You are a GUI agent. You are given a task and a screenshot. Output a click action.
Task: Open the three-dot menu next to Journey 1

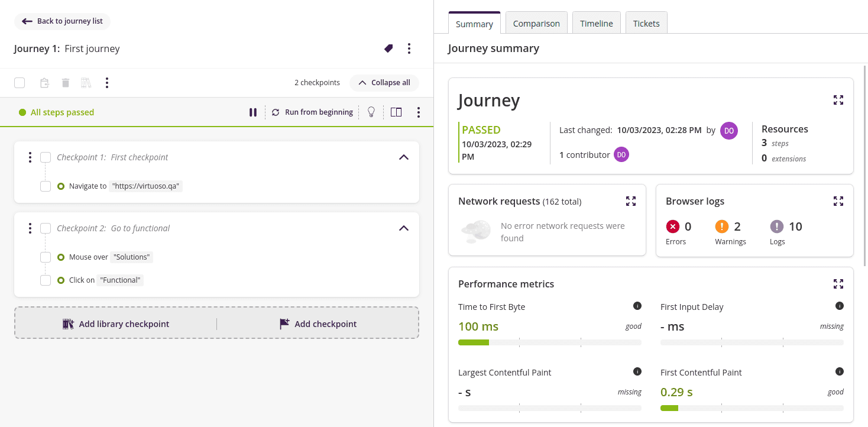click(x=409, y=48)
